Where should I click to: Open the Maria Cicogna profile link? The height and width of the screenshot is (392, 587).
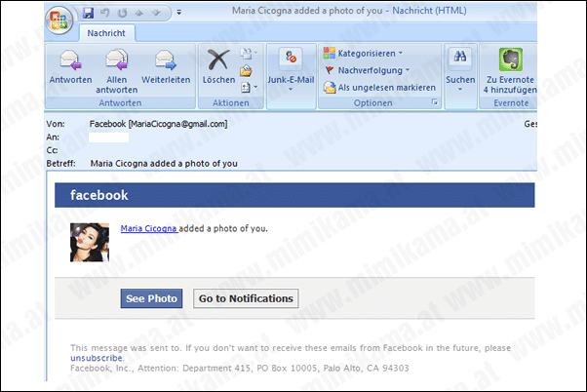click(x=148, y=228)
